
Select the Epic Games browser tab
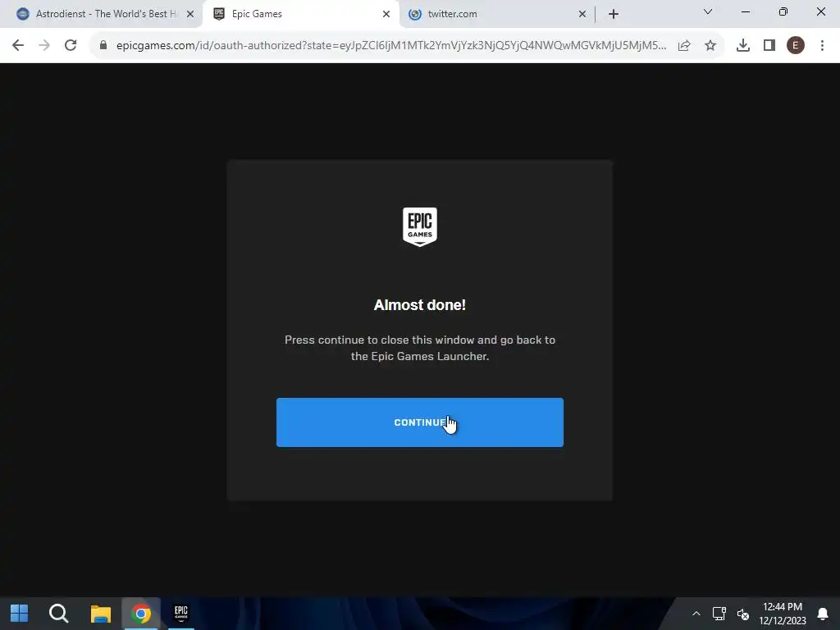tap(300, 14)
